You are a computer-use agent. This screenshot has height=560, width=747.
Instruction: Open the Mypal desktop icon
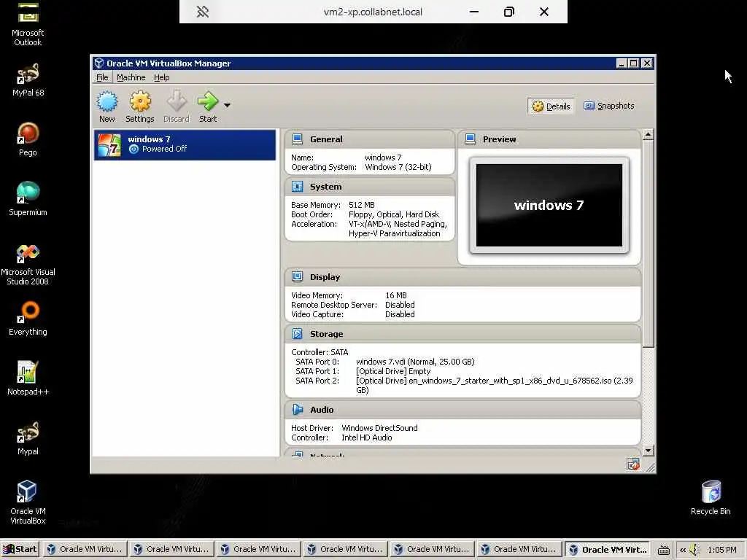pyautogui.click(x=28, y=437)
